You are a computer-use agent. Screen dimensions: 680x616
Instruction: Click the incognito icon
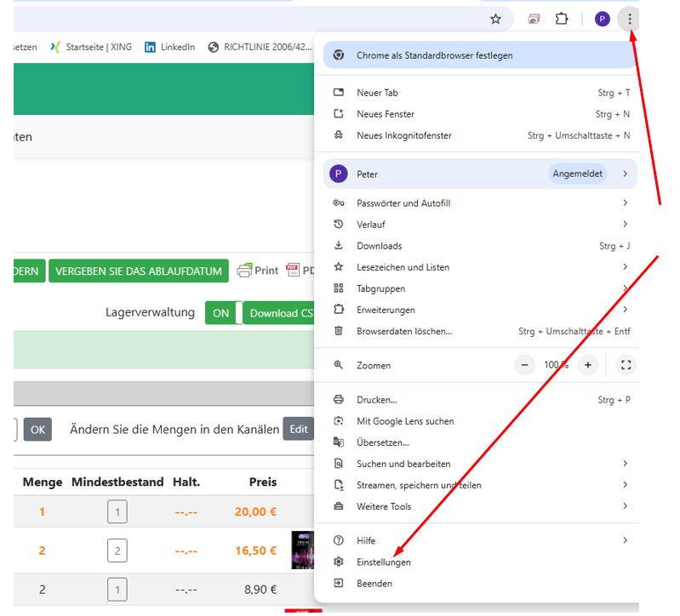click(x=338, y=134)
